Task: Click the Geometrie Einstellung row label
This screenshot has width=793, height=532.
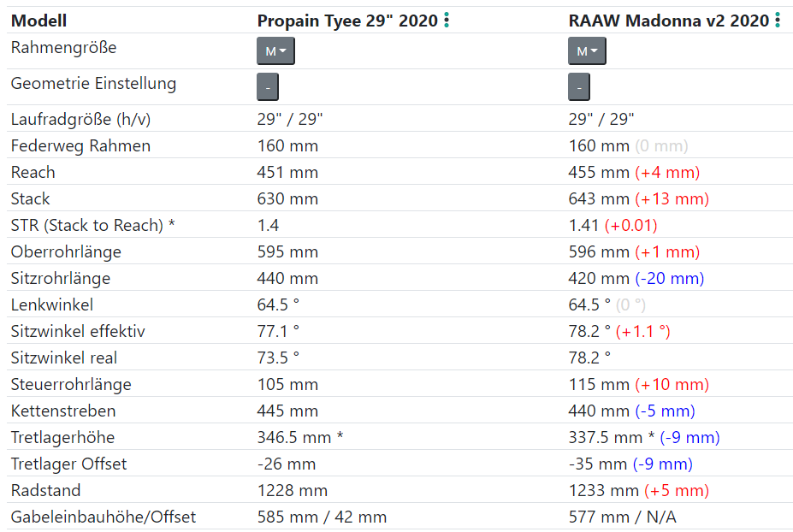Action: coord(93,84)
